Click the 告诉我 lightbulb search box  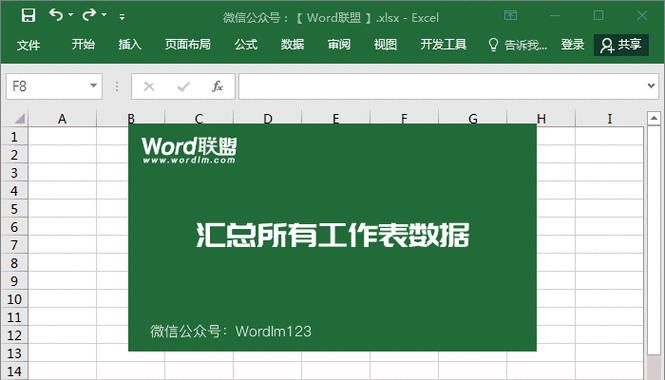click(x=517, y=45)
